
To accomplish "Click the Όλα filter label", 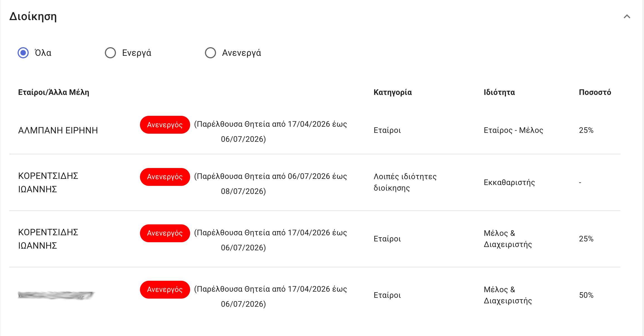I will tap(43, 53).
